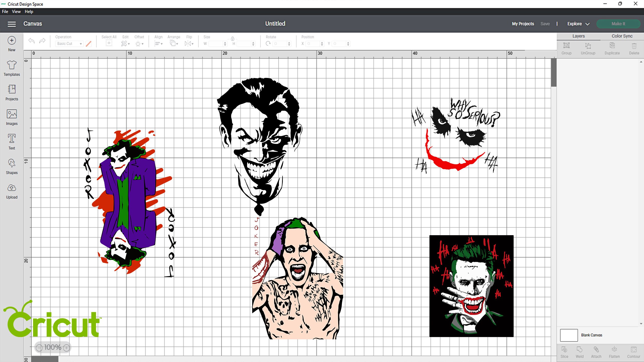Click the Duplicate layer icon
Screen dimensions: 644x362
pyautogui.click(x=612, y=46)
